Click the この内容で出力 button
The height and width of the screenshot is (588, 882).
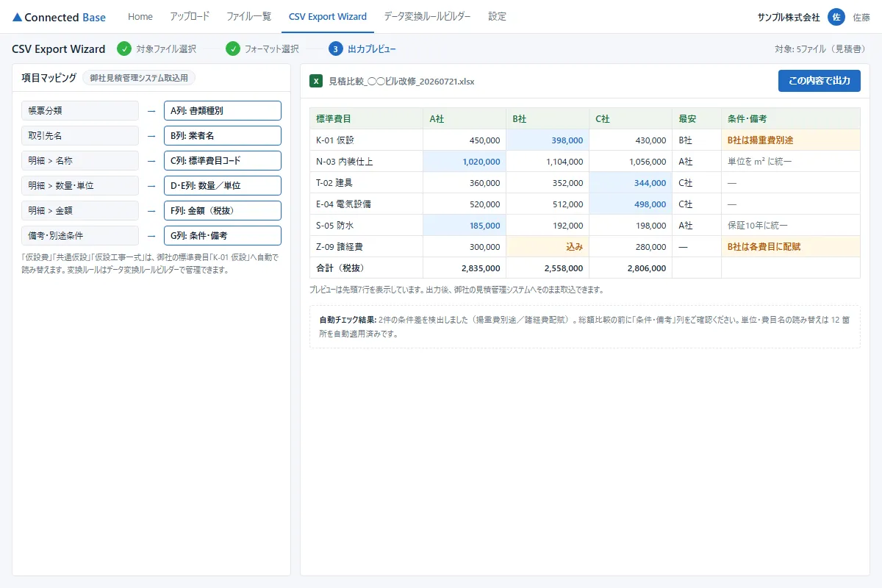tap(820, 81)
